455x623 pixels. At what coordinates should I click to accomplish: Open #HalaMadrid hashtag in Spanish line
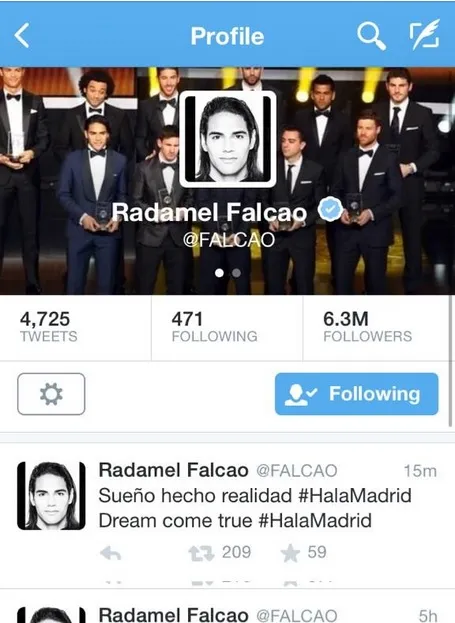354,495
